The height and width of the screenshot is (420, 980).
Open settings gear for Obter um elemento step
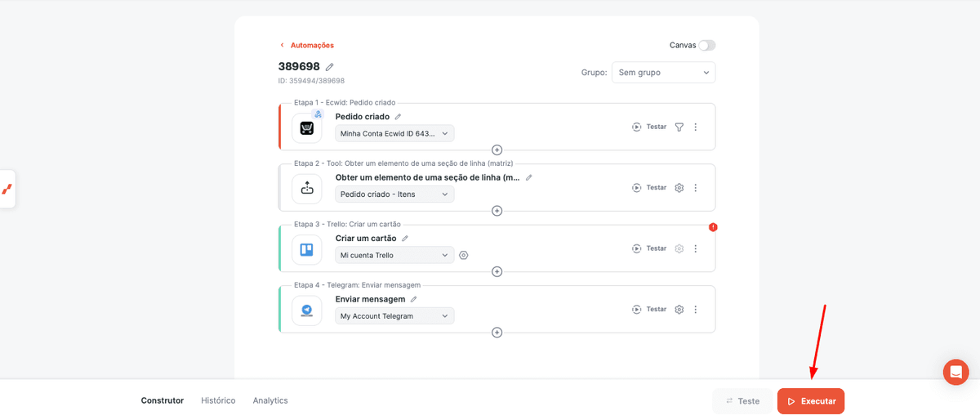pos(679,188)
